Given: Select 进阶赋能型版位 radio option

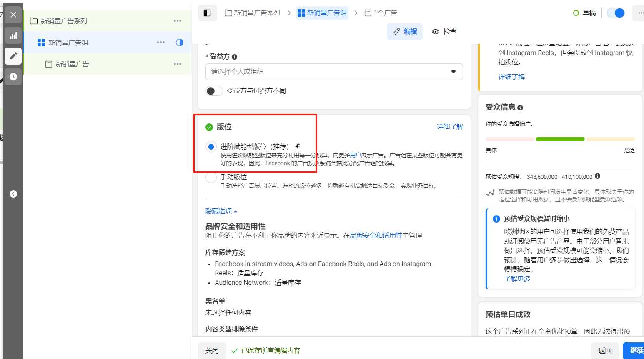Looking at the screenshot, I should pos(211,146).
